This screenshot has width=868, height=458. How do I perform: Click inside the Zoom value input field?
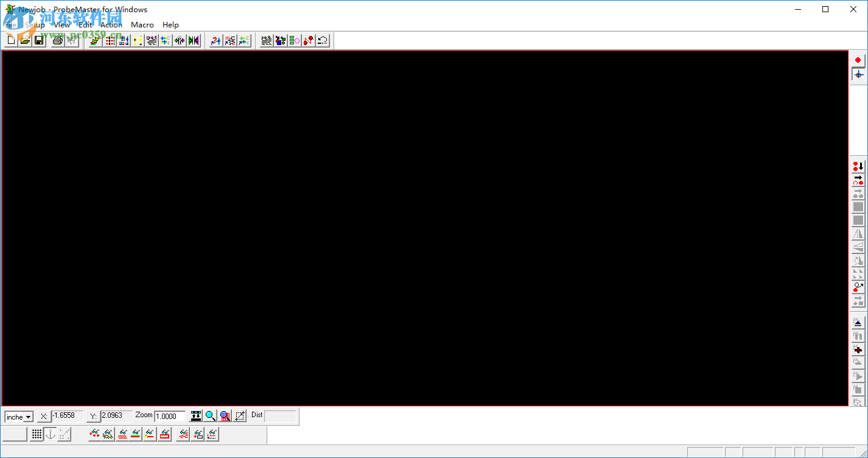pyautogui.click(x=169, y=416)
